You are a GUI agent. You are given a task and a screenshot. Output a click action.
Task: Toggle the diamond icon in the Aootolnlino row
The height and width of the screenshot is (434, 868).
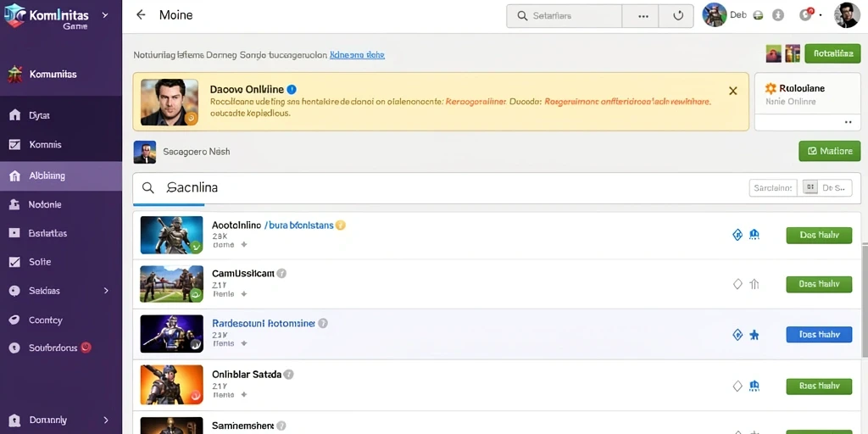click(x=737, y=235)
